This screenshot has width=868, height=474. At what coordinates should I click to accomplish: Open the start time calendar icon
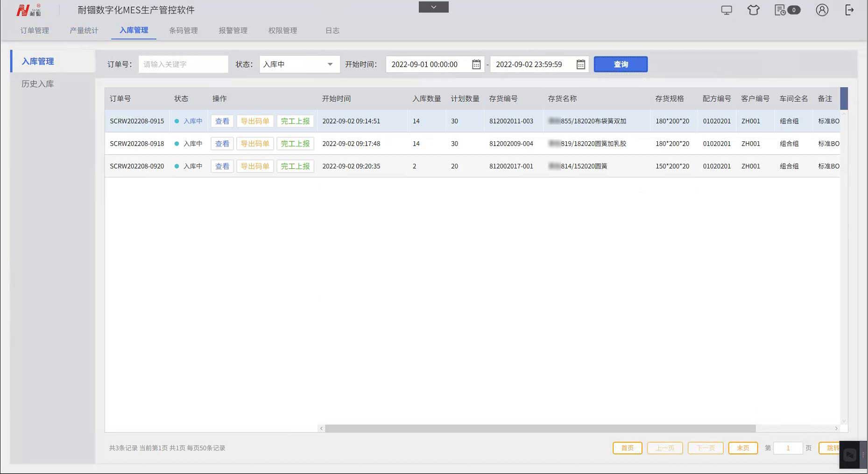[476, 64]
